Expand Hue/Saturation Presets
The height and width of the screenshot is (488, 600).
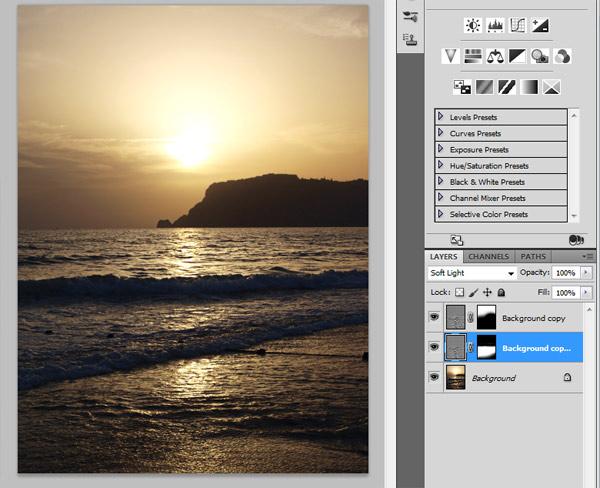tap(441, 165)
